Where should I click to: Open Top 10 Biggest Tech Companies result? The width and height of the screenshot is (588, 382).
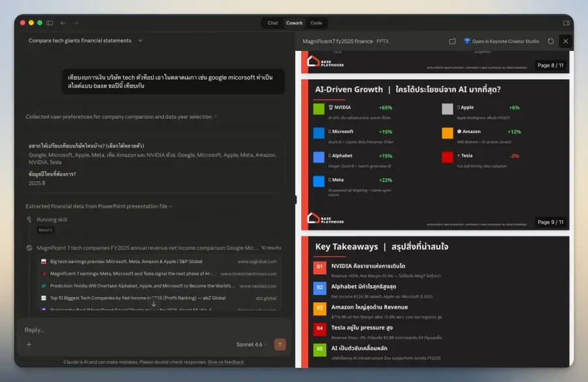coord(160,298)
